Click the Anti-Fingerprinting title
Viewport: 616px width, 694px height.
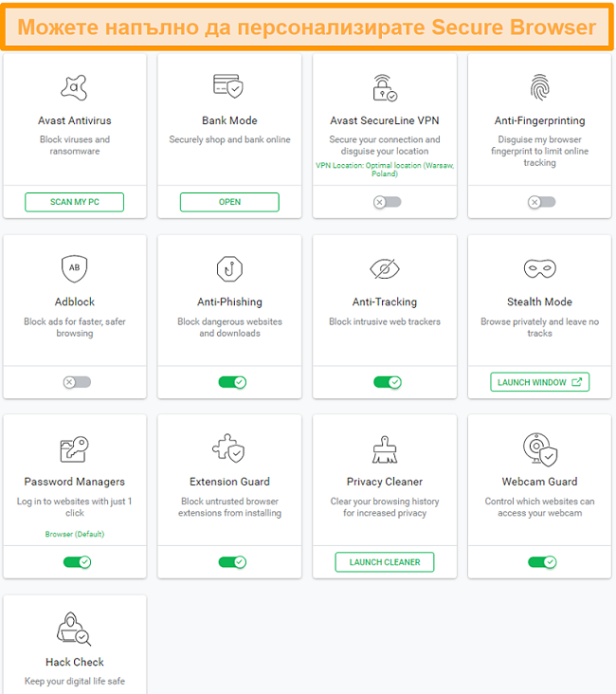coord(539,120)
